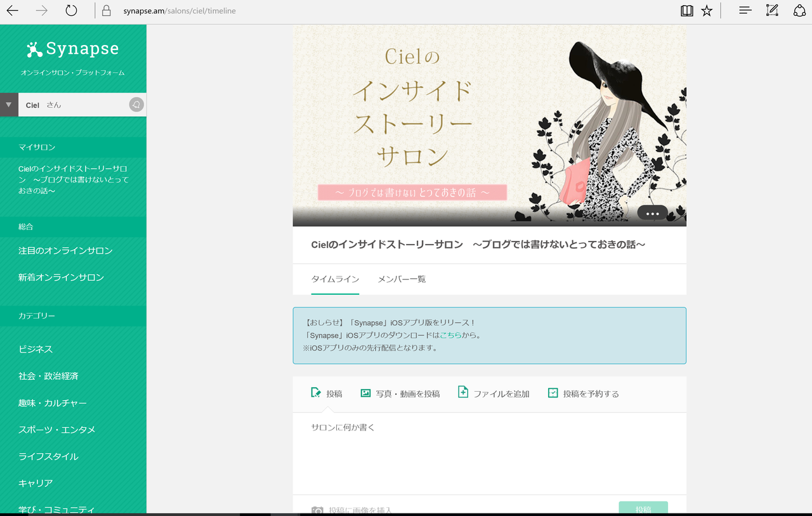Click the photo icon for 写真・動画を投稿
812x516 pixels.
coord(365,393)
